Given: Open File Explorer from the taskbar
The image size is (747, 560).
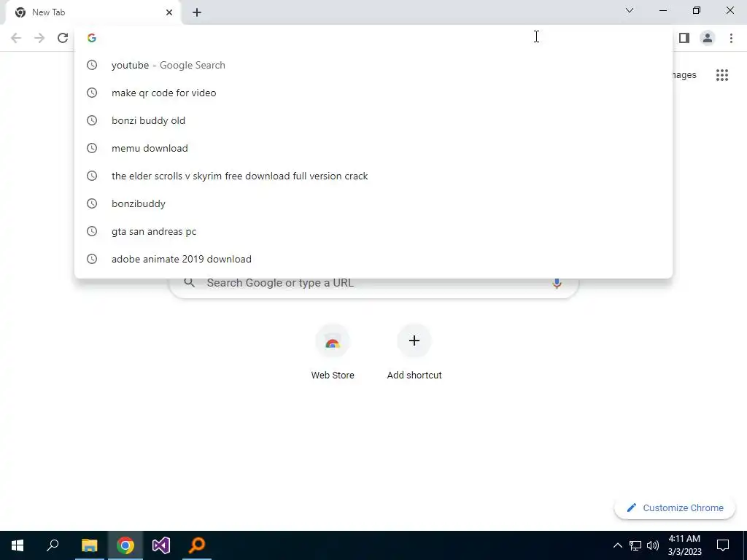Looking at the screenshot, I should (89, 545).
